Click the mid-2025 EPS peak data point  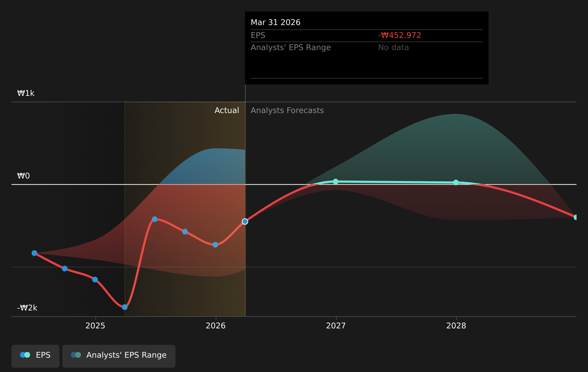pyautogui.click(x=155, y=219)
